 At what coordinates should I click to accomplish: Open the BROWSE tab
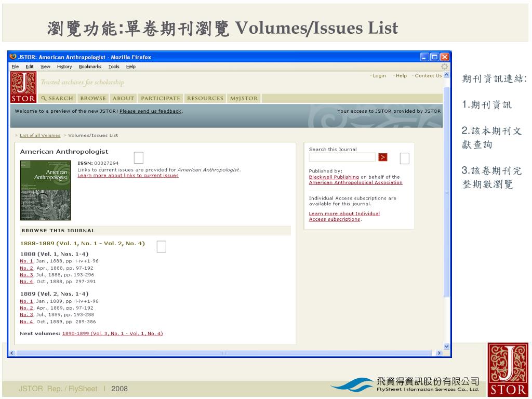click(93, 98)
